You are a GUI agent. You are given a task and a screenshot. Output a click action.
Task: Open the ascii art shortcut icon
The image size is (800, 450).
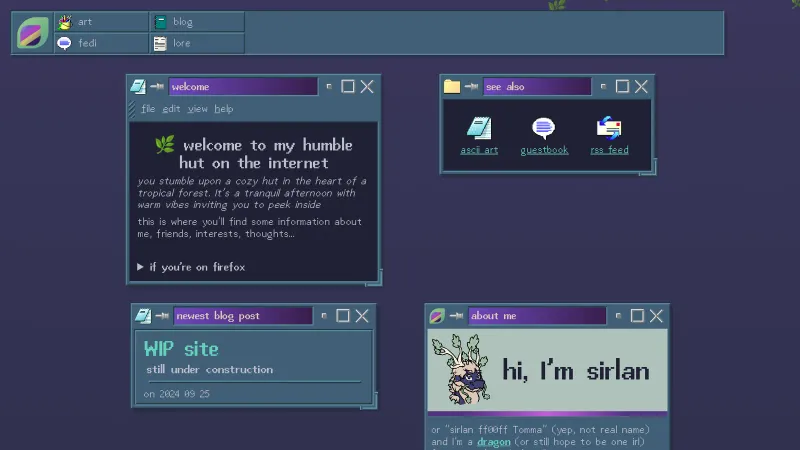(479, 128)
